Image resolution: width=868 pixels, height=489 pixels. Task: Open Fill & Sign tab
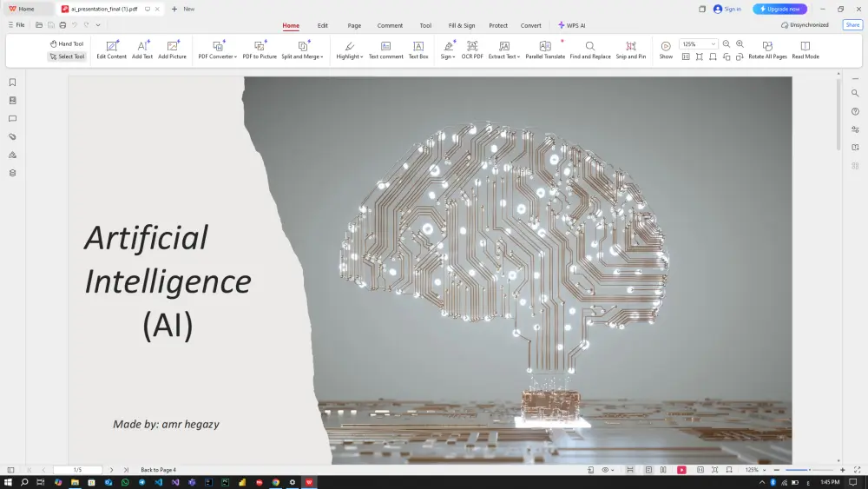click(462, 25)
